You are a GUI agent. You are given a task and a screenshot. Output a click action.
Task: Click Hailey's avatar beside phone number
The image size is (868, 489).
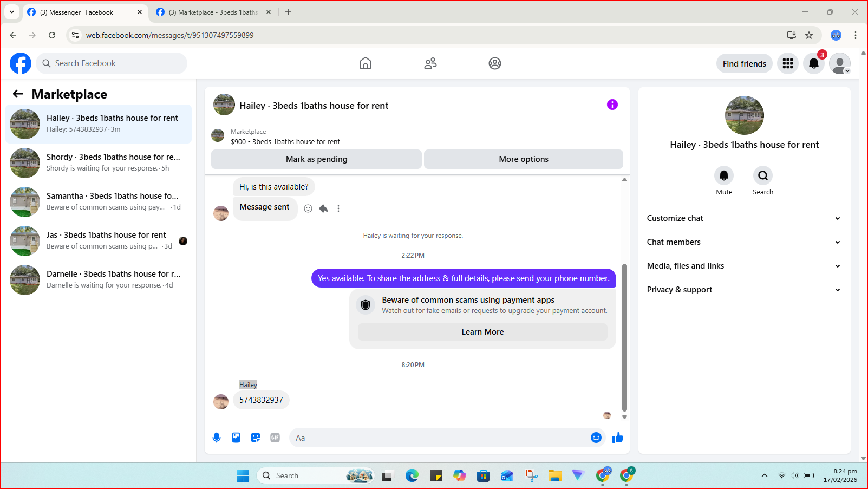[x=221, y=402]
